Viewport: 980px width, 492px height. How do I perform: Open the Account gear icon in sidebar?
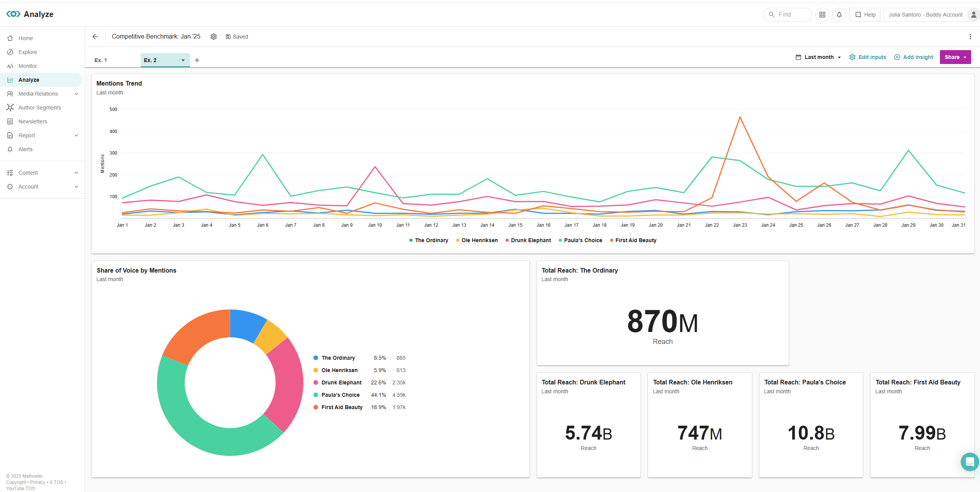(10, 187)
